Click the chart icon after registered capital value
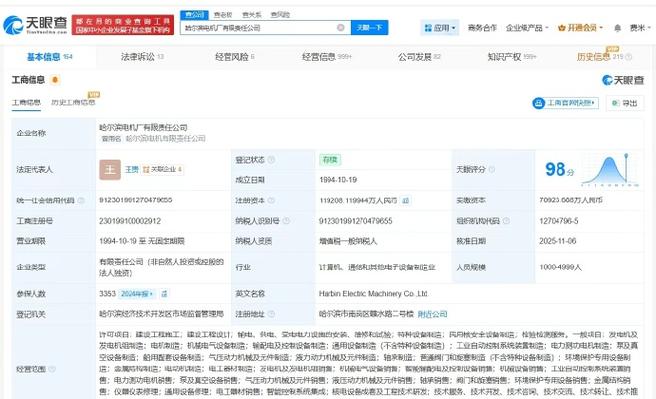Screen dimensions: 656x399 405,200
